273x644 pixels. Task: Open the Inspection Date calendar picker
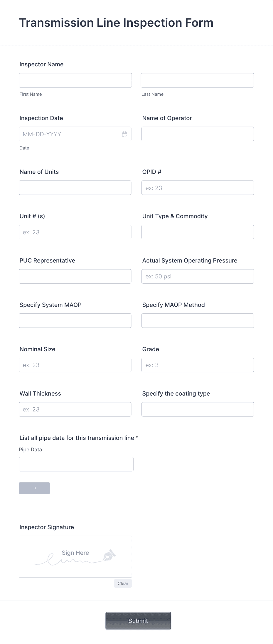[x=124, y=134]
